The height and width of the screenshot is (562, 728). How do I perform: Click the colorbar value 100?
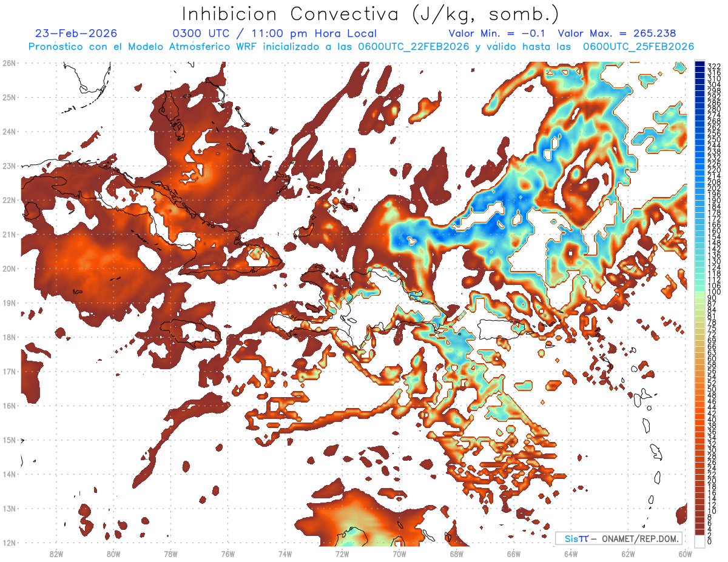coord(713,292)
